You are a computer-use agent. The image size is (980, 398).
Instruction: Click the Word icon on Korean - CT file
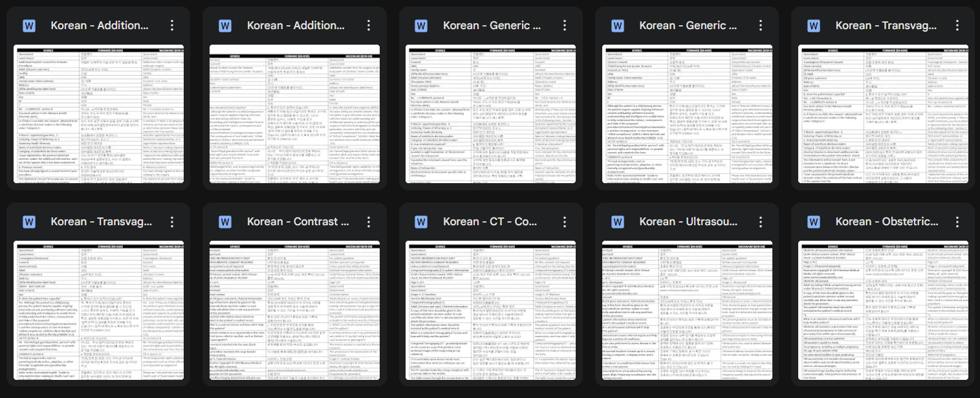coord(421,222)
